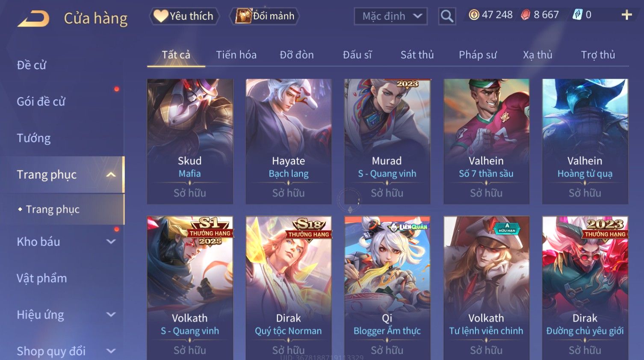The width and height of the screenshot is (644, 360).
Task: Go back using the golden arrow icon
Action: tap(33, 18)
